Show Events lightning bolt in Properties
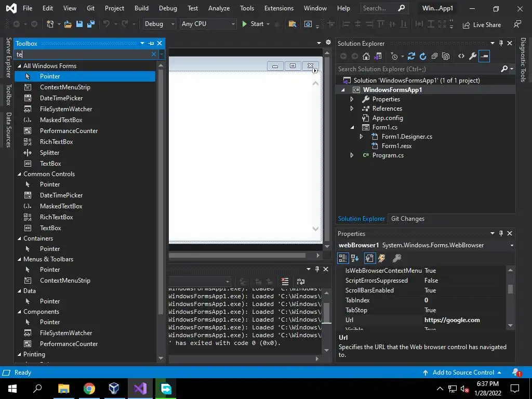The width and height of the screenshot is (532, 399). (x=382, y=258)
